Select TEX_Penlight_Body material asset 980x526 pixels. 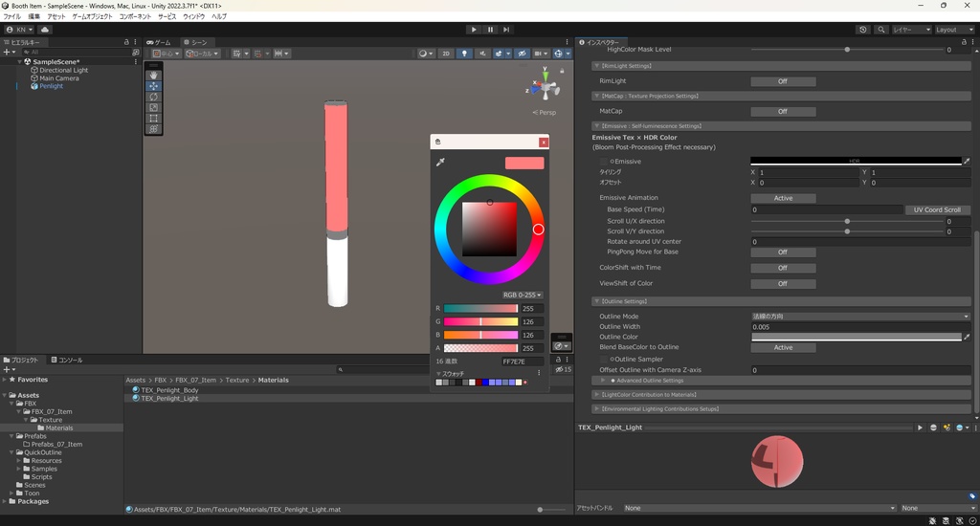tap(169, 390)
